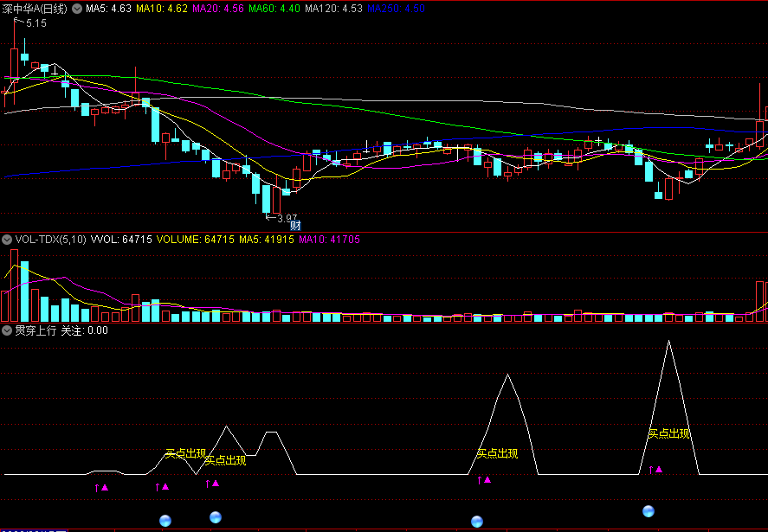Click the 3.97 low price label

click(287, 219)
